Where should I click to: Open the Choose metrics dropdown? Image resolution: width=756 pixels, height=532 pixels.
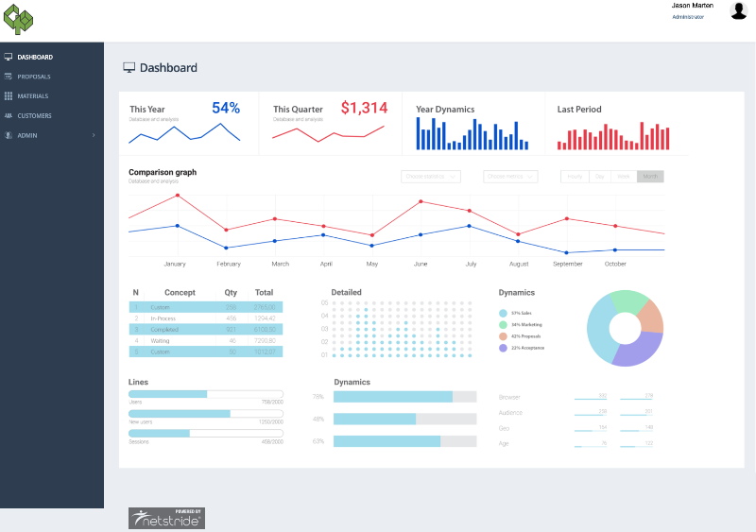[x=510, y=177]
